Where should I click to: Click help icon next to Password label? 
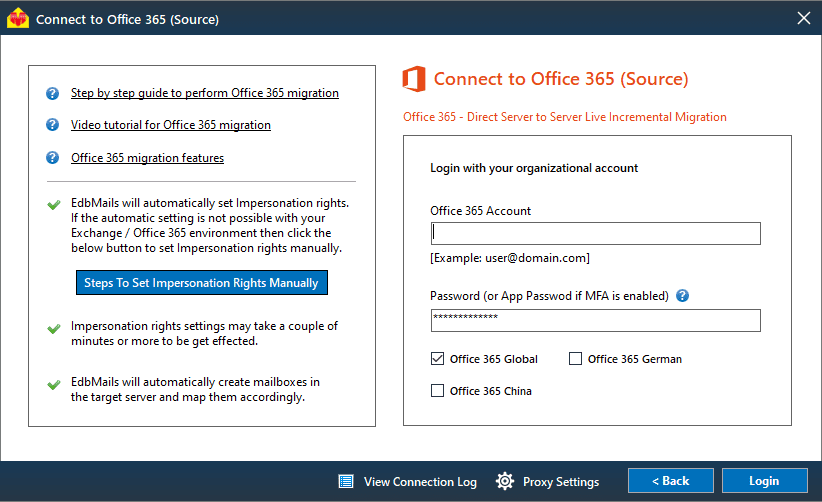(x=682, y=296)
